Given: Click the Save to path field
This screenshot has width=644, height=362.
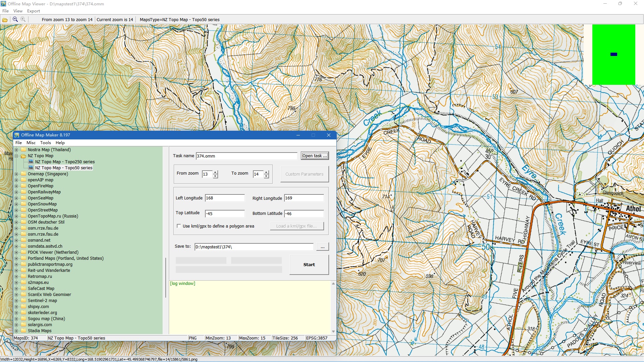Looking at the screenshot, I should (254, 247).
